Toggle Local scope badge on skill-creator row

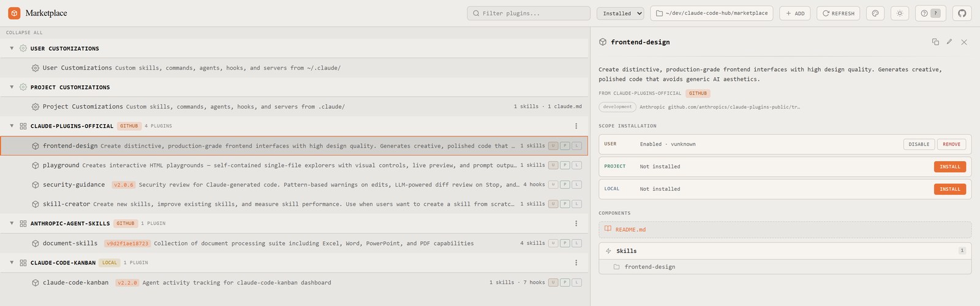click(576, 204)
